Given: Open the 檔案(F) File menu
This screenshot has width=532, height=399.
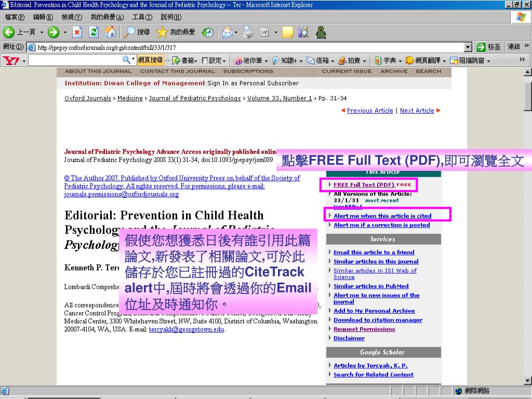Looking at the screenshot, I should [15, 17].
